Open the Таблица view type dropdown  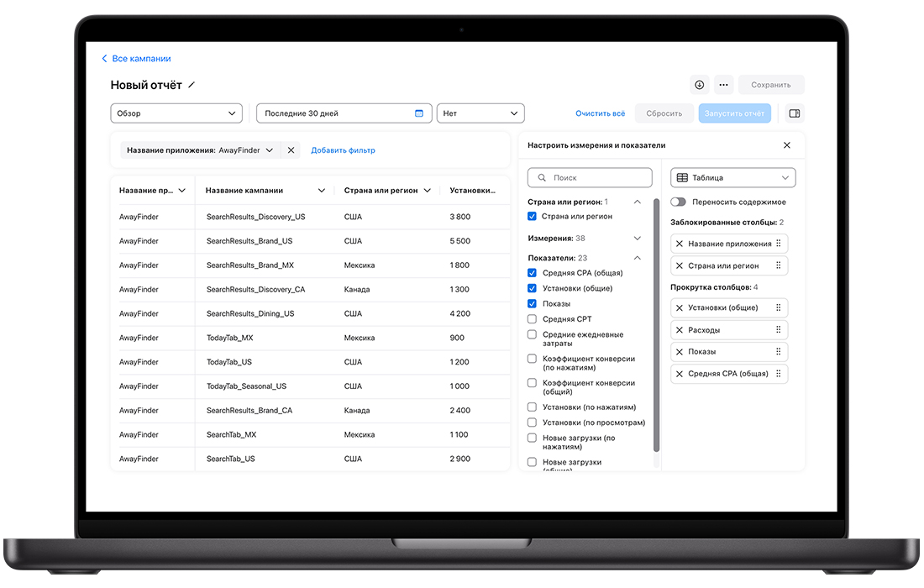(x=732, y=178)
